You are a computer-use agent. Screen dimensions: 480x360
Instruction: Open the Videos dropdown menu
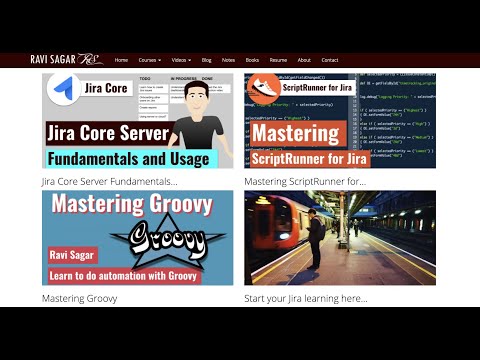pos(181,60)
